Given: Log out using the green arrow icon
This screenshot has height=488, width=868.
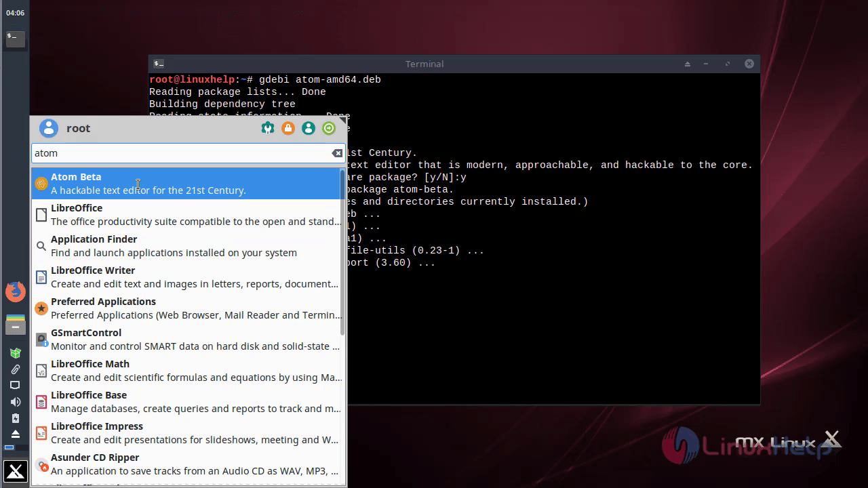Looking at the screenshot, I should [x=329, y=128].
